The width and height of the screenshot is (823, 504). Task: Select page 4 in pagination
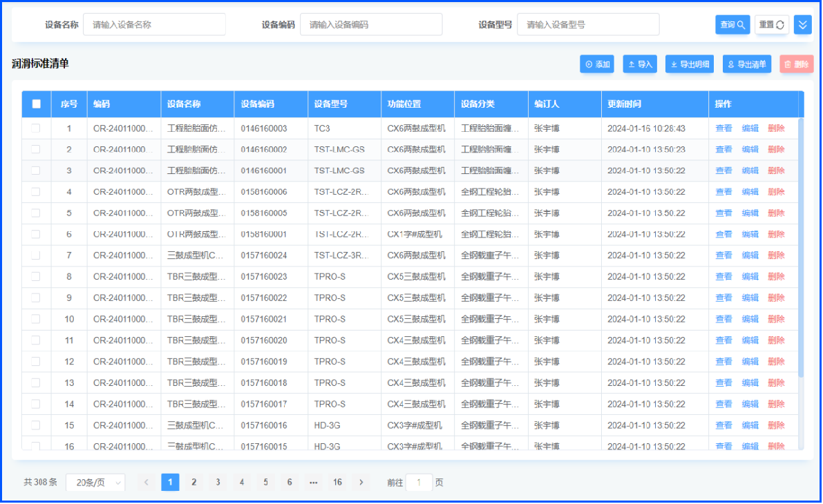pyautogui.click(x=242, y=483)
